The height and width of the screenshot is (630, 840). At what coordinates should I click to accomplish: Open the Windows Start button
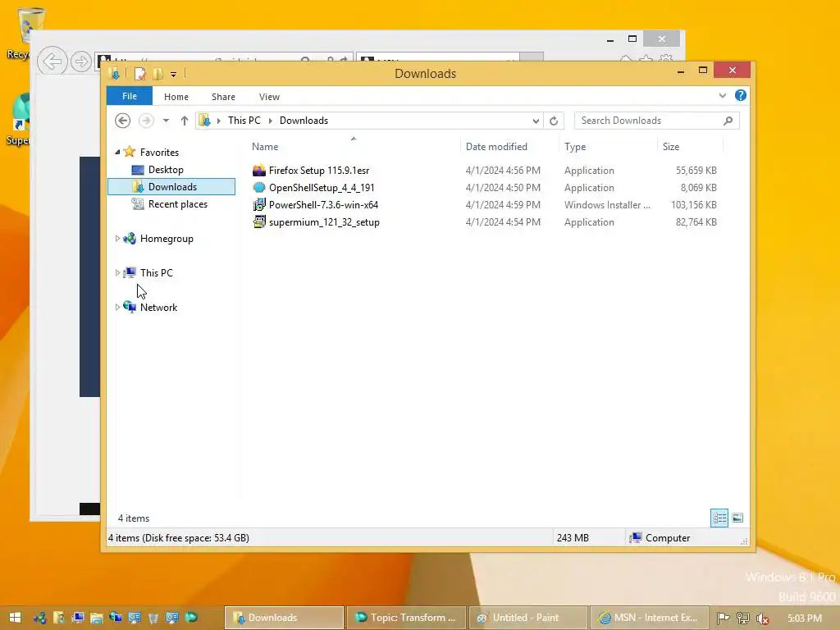(x=15, y=618)
